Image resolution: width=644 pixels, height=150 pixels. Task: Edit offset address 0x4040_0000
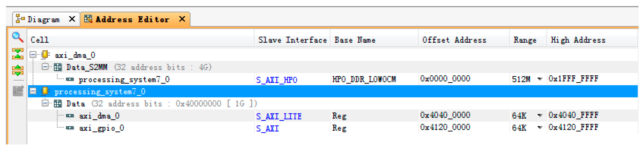pos(445,115)
